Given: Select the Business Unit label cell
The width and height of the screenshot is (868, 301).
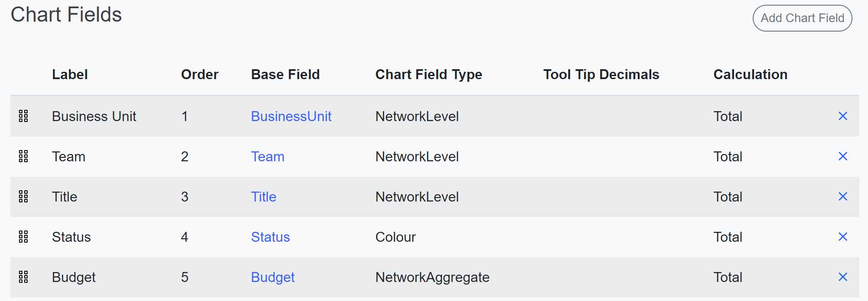Looking at the screenshot, I should (94, 116).
